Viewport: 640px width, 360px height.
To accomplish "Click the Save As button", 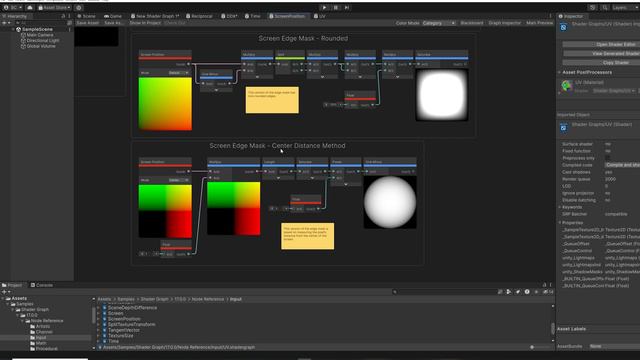I will pos(114,23).
